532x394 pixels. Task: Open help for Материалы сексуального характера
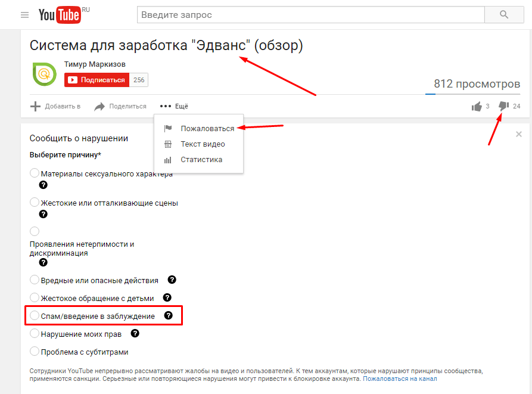tap(43, 185)
